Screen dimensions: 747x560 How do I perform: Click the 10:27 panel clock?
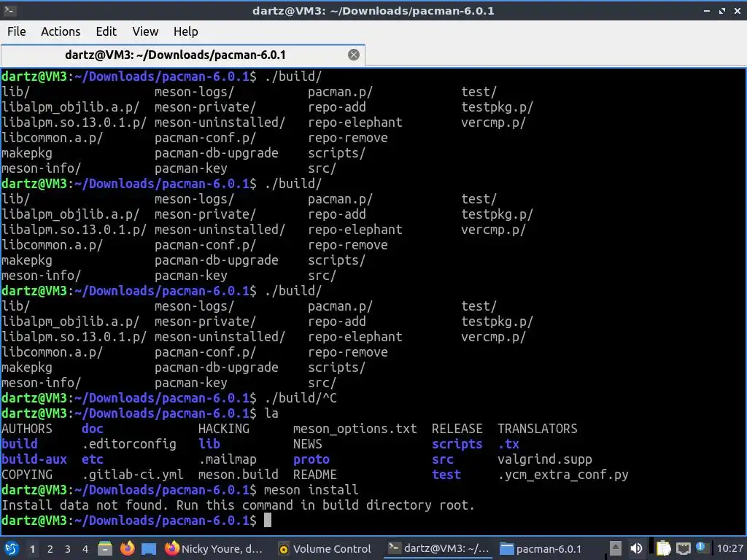click(729, 548)
